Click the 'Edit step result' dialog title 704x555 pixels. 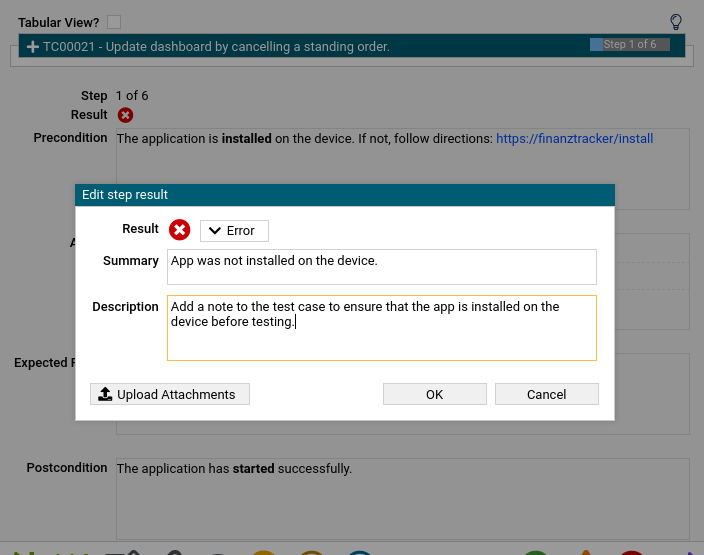point(125,195)
